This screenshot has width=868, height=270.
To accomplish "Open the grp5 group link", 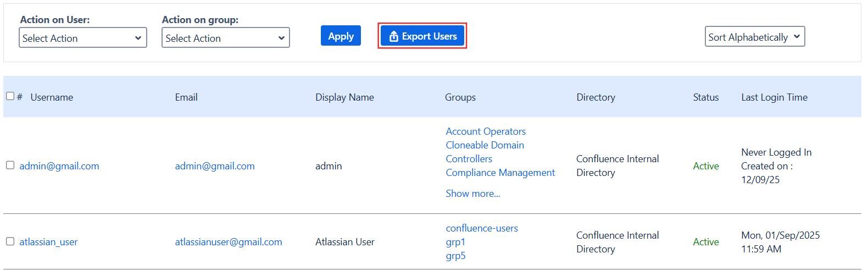I will (x=455, y=256).
